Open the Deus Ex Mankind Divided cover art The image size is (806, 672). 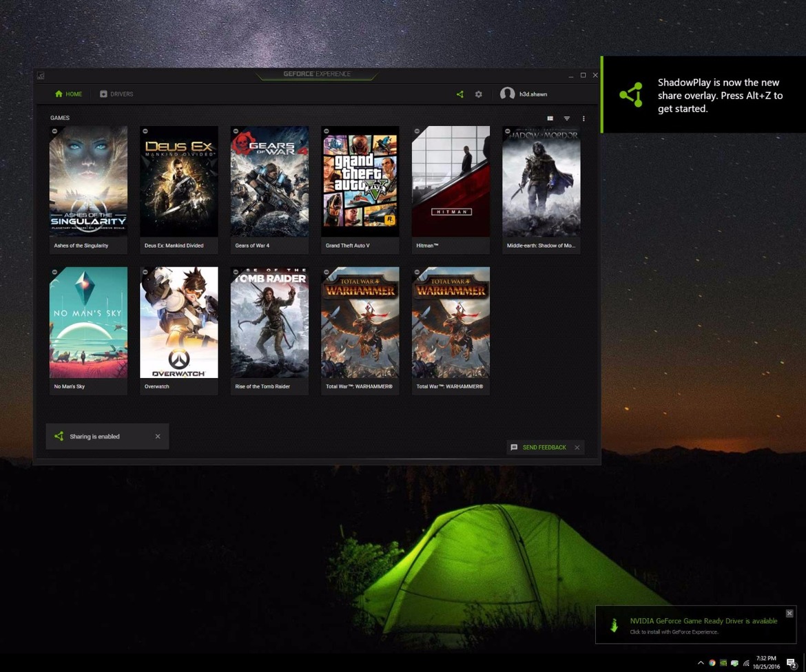tap(179, 181)
